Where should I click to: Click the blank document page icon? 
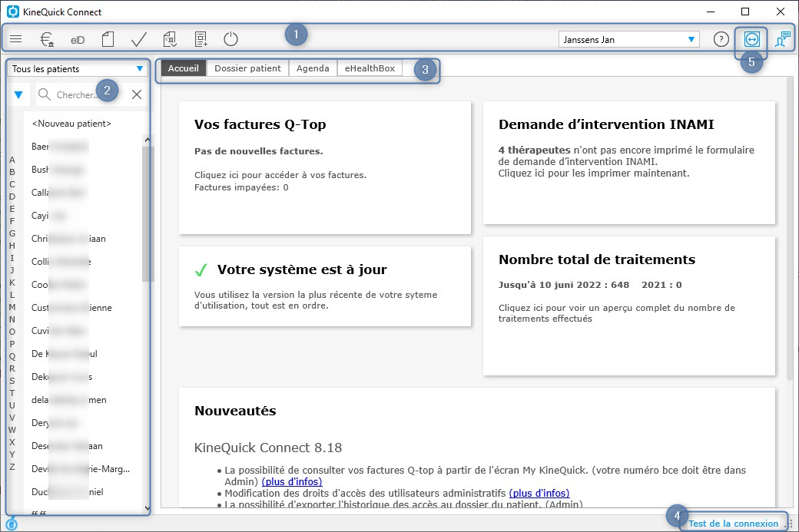tap(108, 39)
